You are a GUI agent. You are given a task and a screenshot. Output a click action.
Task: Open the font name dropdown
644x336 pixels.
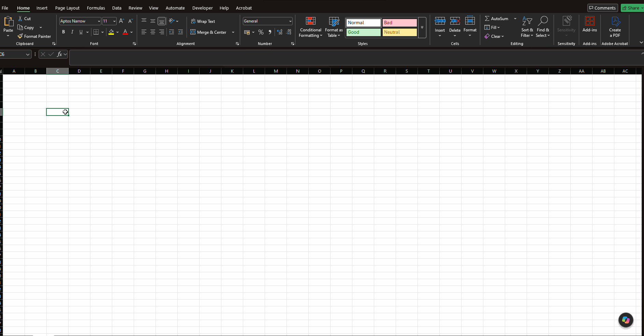click(x=99, y=21)
